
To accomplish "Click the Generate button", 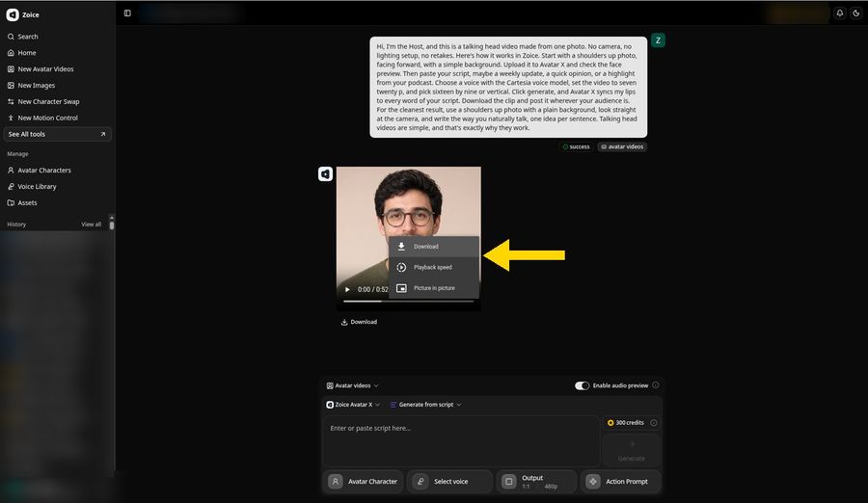I will (632, 451).
